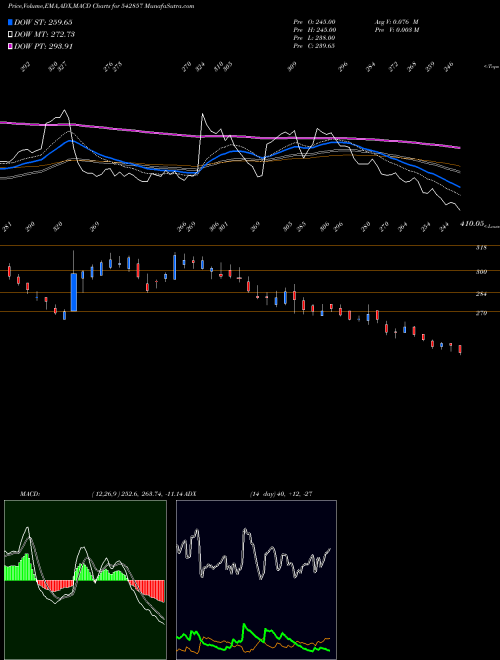Select the 'DOW PT: 293.91' legend text
The height and width of the screenshot is (660, 500).
[x=43, y=46]
